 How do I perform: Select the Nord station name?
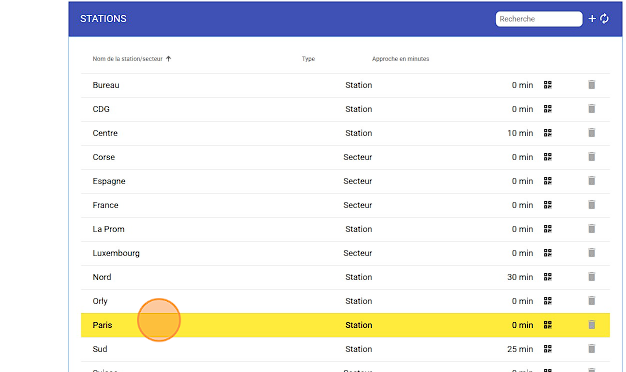click(x=102, y=277)
